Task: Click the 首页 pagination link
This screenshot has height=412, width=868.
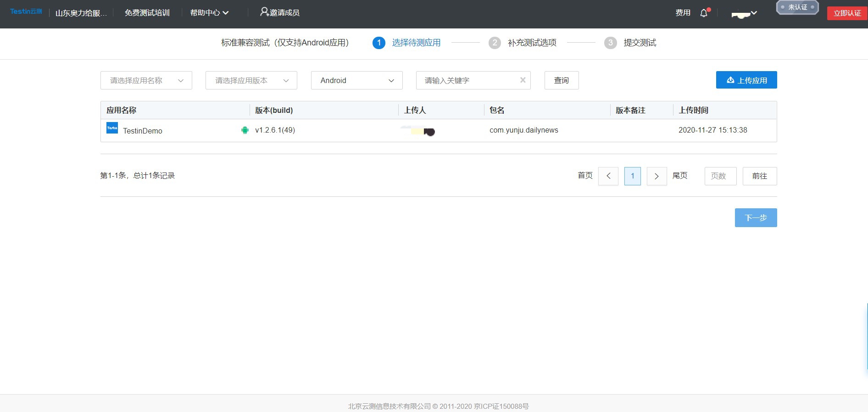Action: (585, 176)
